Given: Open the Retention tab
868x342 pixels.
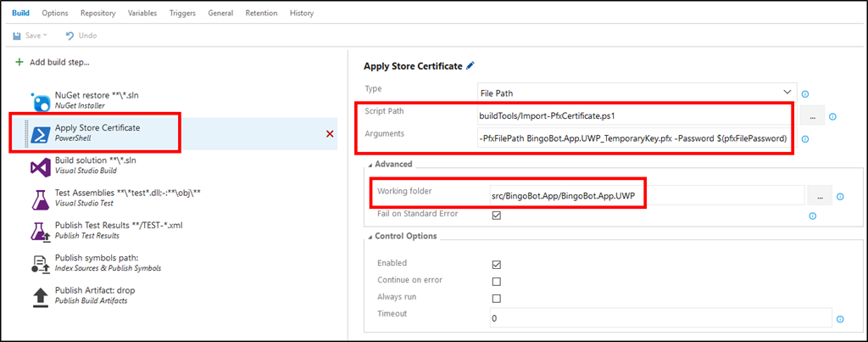Looking at the screenshot, I should (261, 13).
